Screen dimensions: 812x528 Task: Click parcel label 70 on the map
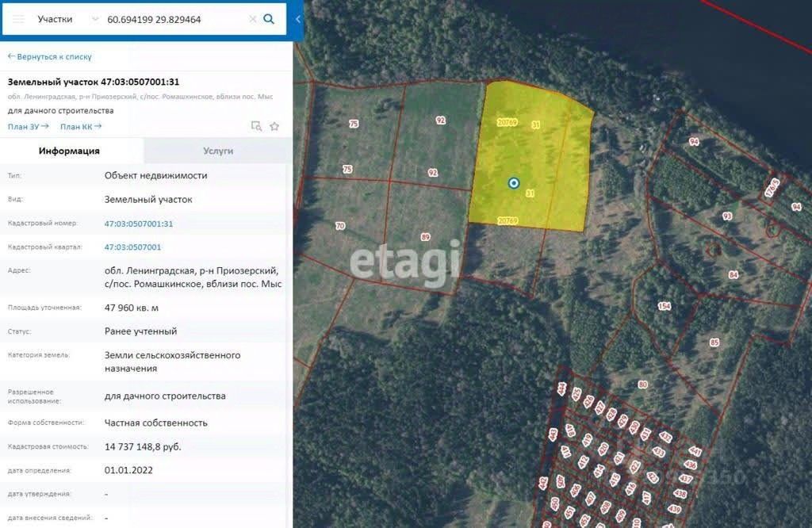[340, 226]
